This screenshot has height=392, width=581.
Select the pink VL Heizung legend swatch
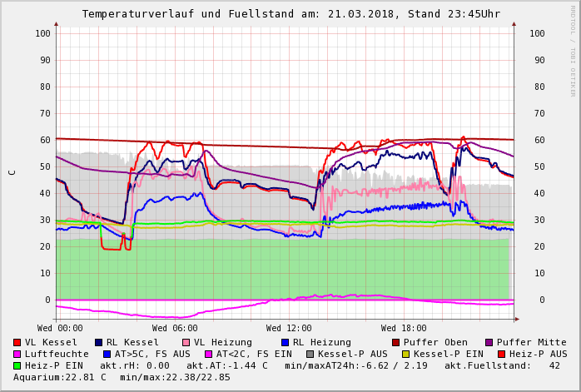pos(186,342)
